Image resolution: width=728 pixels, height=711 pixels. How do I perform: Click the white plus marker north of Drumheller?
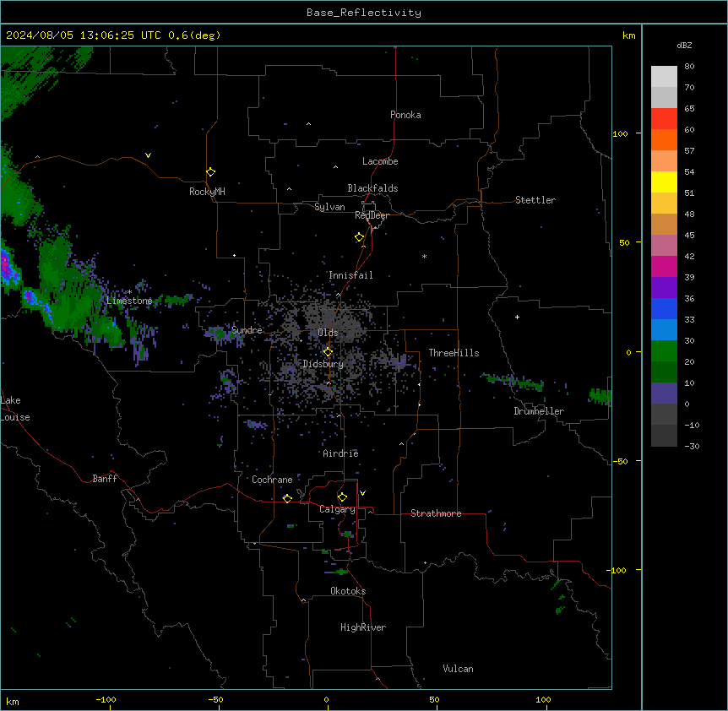tap(517, 317)
